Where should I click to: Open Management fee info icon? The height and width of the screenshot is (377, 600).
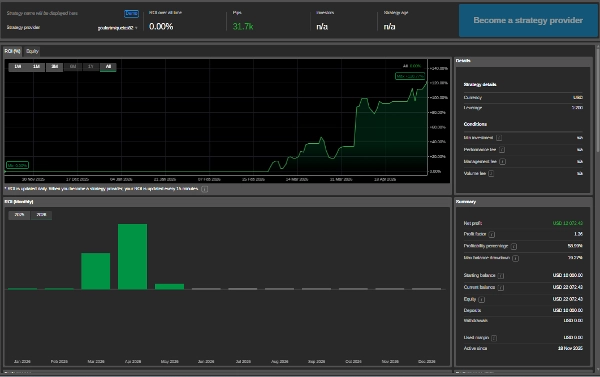[502, 162]
